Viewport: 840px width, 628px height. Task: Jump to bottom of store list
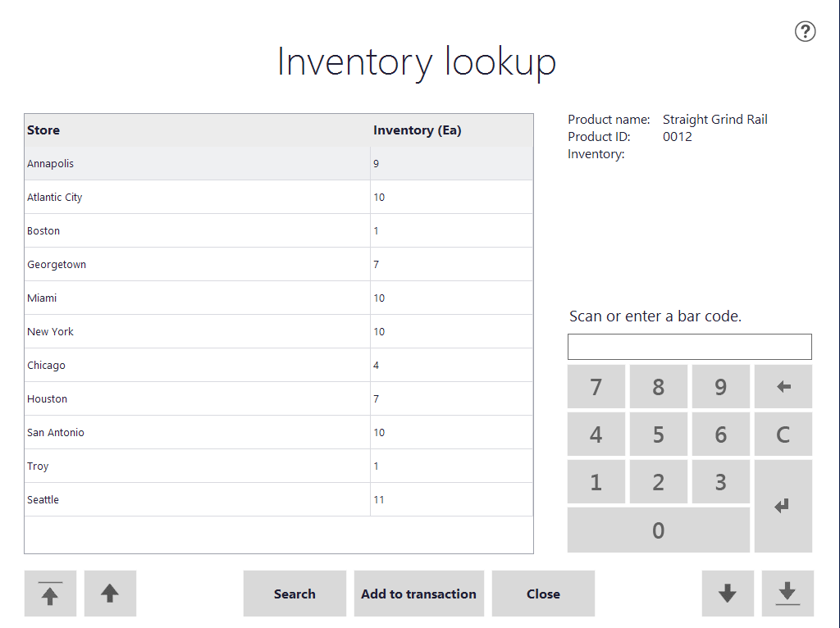[787, 594]
